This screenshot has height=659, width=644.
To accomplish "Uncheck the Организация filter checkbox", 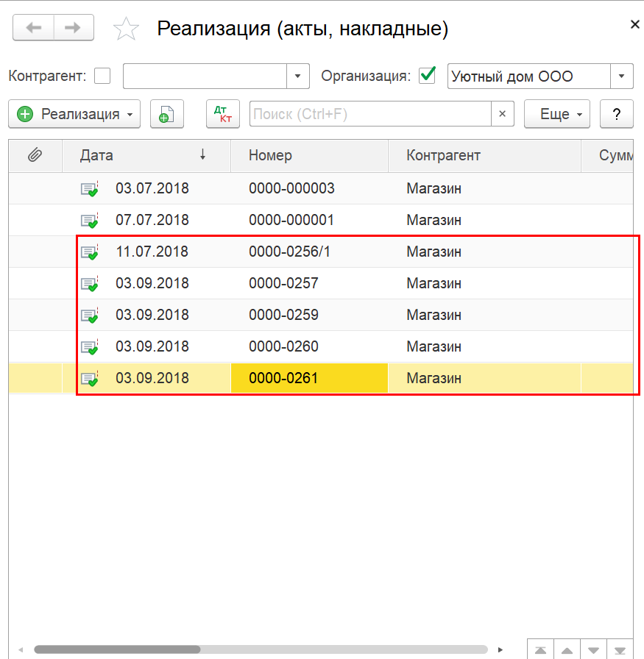I will coord(427,76).
